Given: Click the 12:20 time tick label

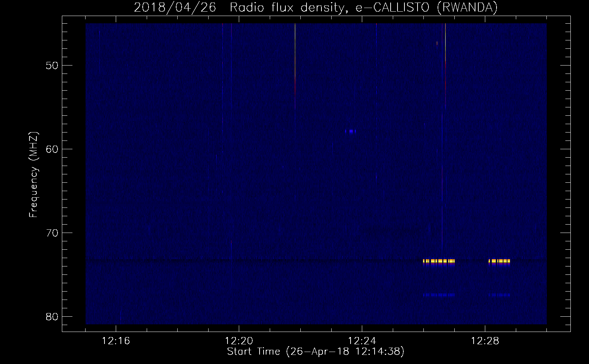Looking at the screenshot, I should pos(239,341).
